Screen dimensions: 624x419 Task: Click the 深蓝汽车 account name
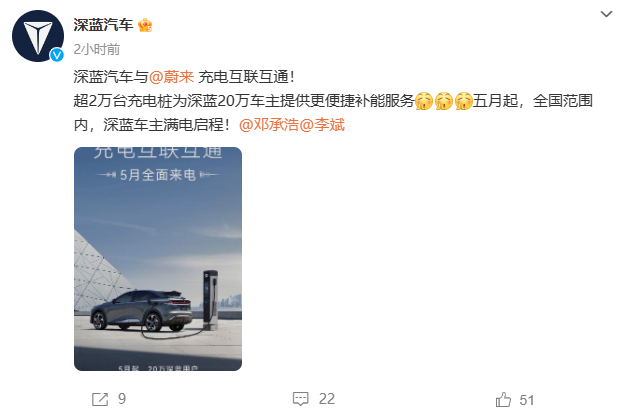pos(103,25)
